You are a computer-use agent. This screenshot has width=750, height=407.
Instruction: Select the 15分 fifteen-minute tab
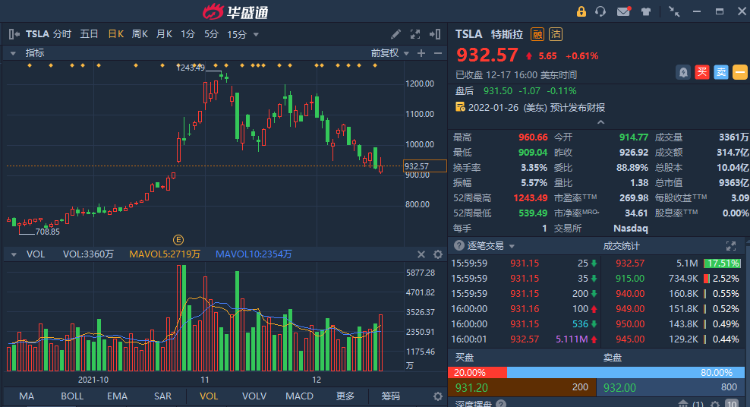(237, 34)
